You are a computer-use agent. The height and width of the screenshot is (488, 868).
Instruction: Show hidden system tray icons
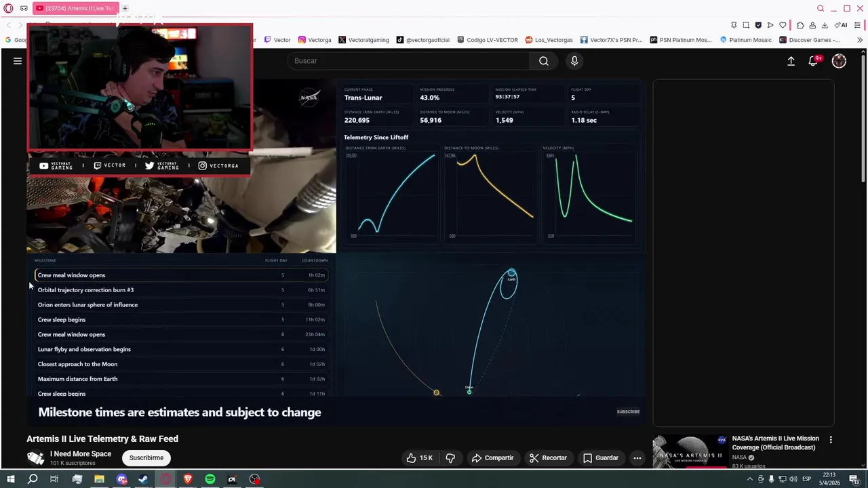tap(749, 479)
